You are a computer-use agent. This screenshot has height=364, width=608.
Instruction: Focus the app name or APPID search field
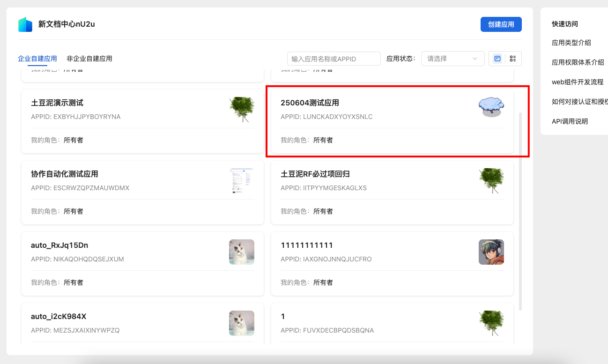tap(334, 59)
